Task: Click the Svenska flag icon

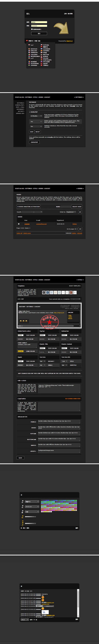Action: click(29, 65)
